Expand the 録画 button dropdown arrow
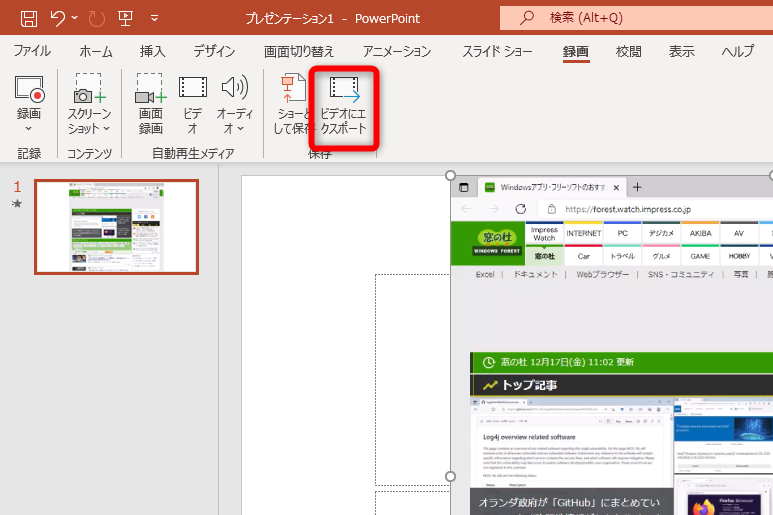This screenshot has height=515, width=773. click(29, 129)
